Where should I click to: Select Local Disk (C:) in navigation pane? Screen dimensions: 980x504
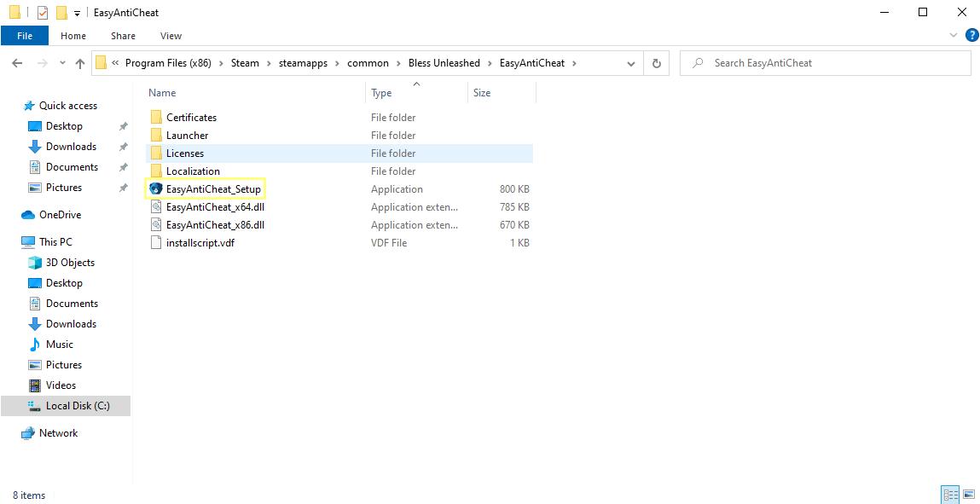[77, 406]
